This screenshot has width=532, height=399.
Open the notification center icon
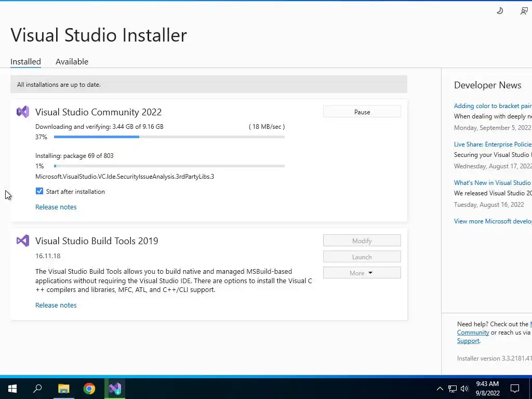click(515, 389)
